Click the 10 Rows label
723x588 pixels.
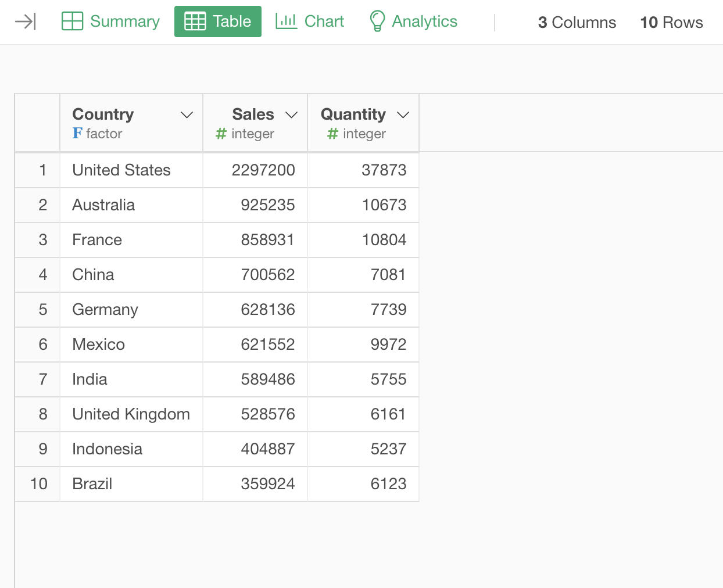click(x=671, y=23)
